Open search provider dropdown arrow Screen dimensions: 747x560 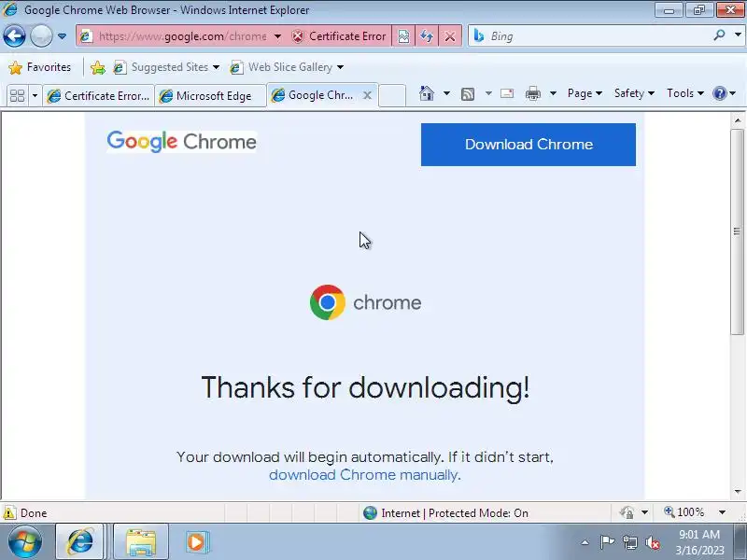click(738, 35)
